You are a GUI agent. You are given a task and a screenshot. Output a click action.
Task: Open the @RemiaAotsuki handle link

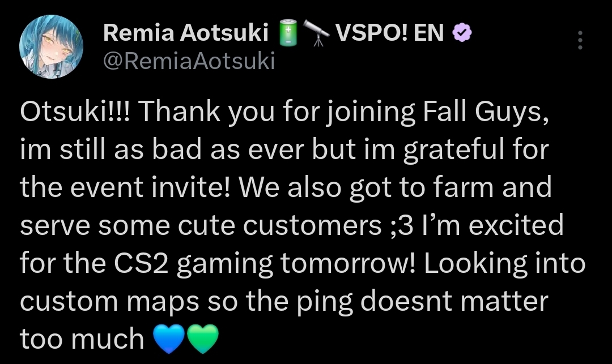(x=189, y=61)
